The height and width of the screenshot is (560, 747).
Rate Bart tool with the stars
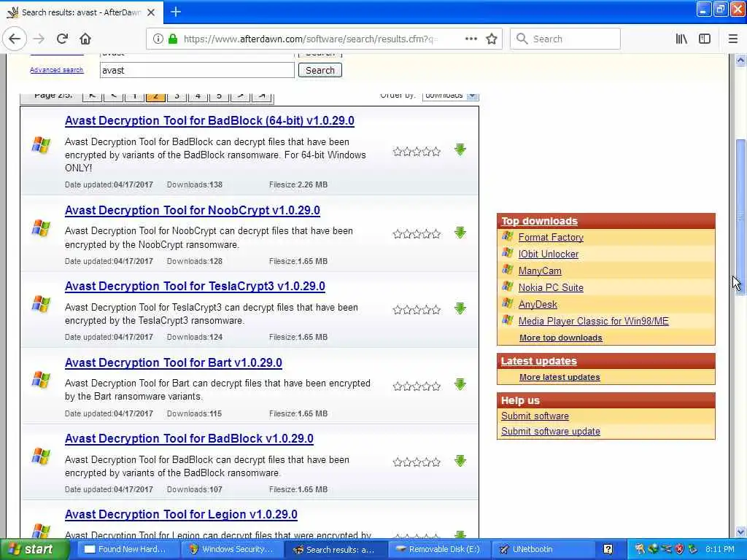coord(417,386)
